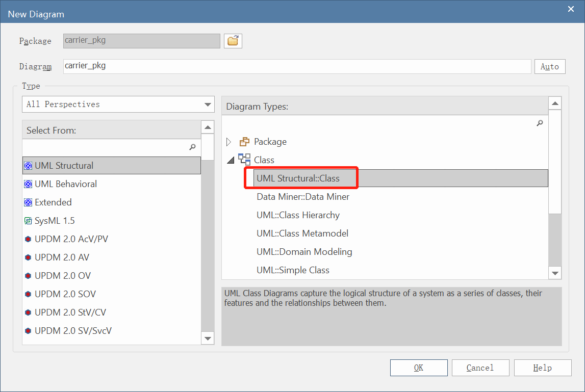The image size is (585, 392).
Task: Collapse the Class diagram group
Action: (x=231, y=160)
